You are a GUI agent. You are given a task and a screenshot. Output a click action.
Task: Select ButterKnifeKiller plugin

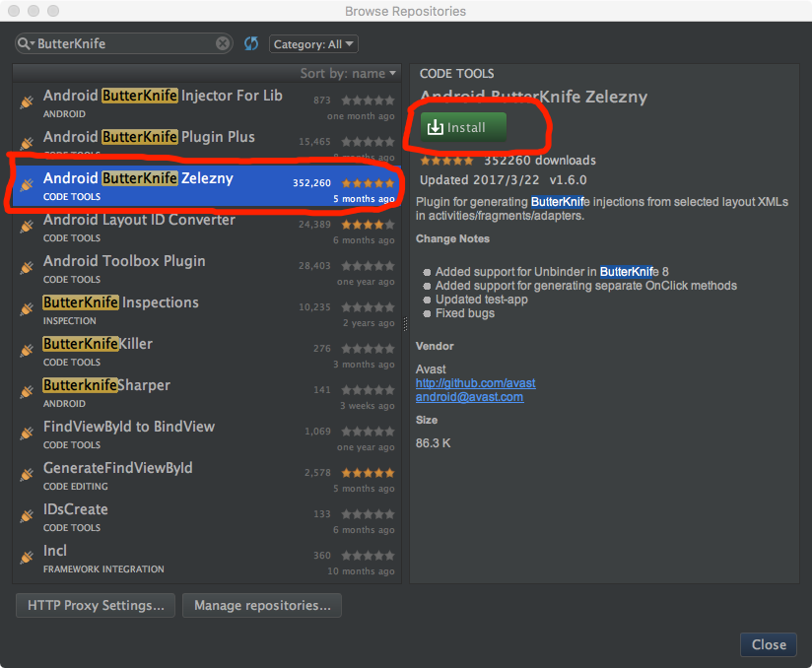(207, 352)
